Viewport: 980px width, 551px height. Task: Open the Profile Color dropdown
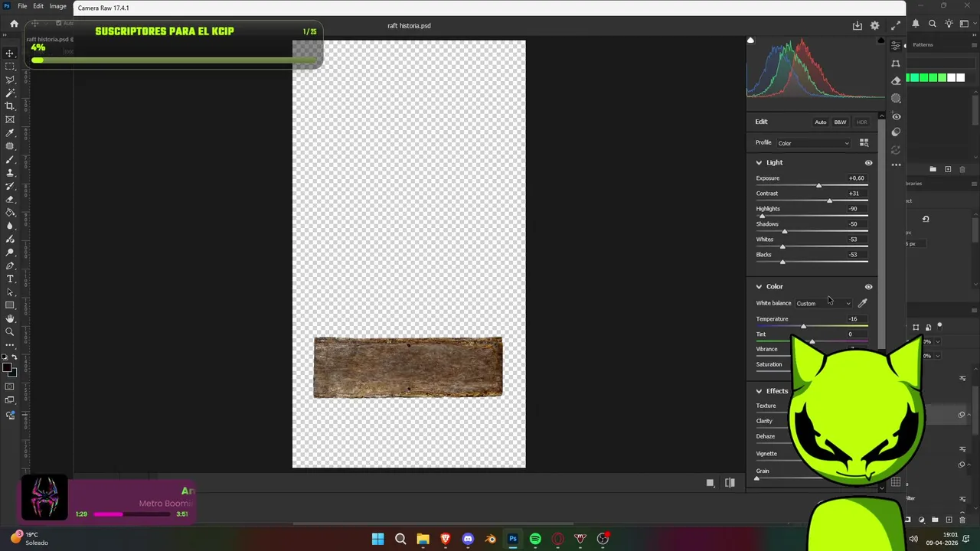click(x=813, y=143)
